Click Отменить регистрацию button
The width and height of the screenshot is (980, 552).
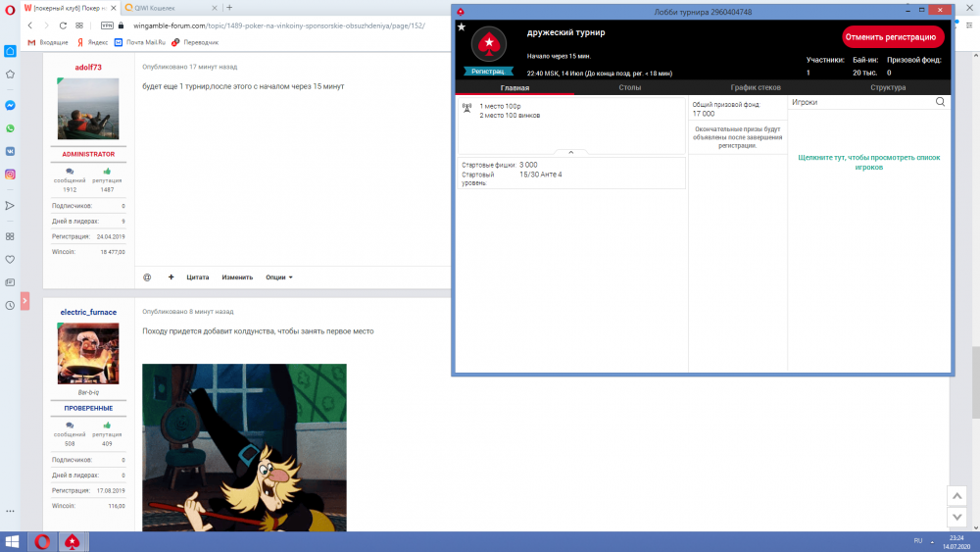(891, 37)
